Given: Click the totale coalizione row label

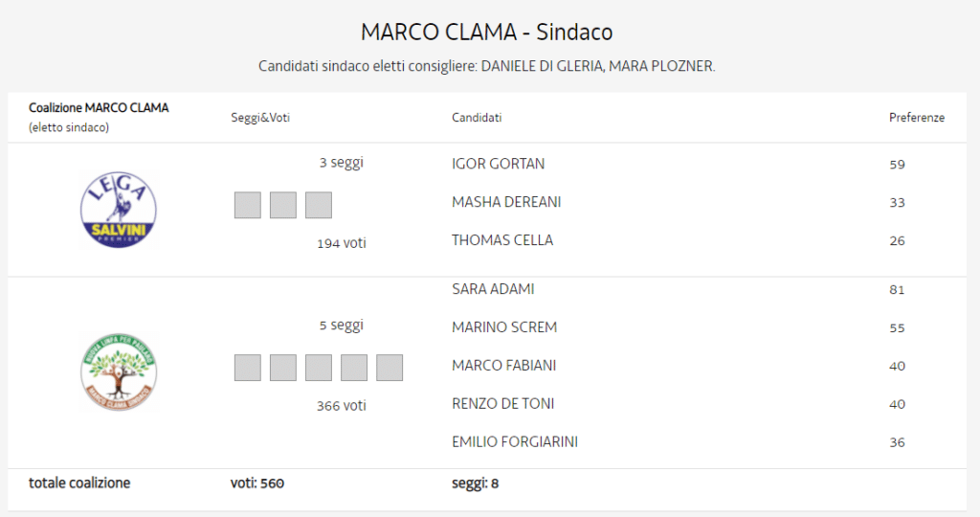Looking at the screenshot, I should click(x=79, y=483).
